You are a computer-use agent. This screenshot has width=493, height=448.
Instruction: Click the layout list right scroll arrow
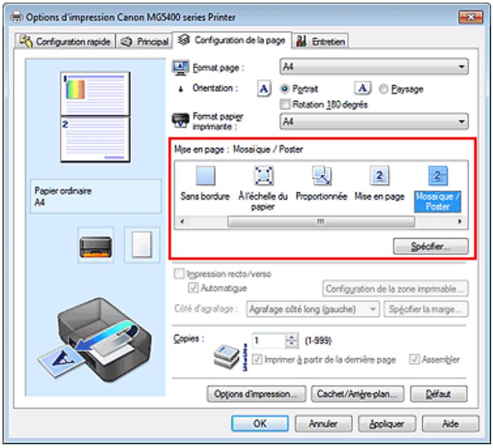click(x=460, y=221)
